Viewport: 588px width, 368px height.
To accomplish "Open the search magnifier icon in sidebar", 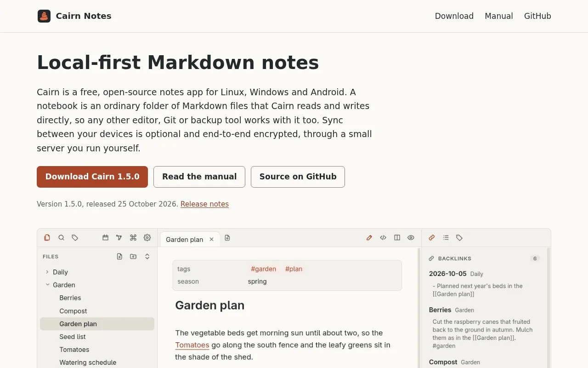I will (x=61, y=238).
